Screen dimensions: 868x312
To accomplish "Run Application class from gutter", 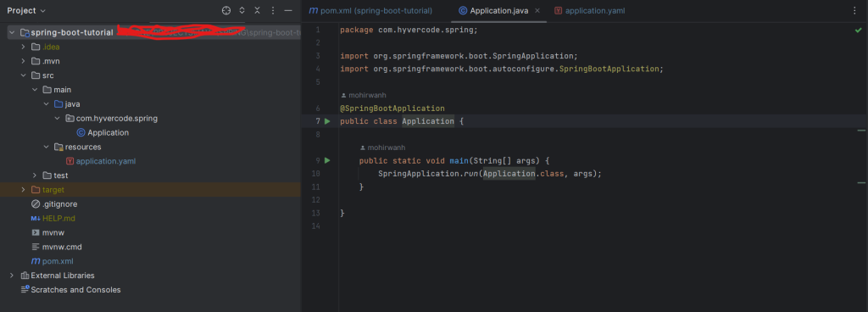I will [327, 121].
